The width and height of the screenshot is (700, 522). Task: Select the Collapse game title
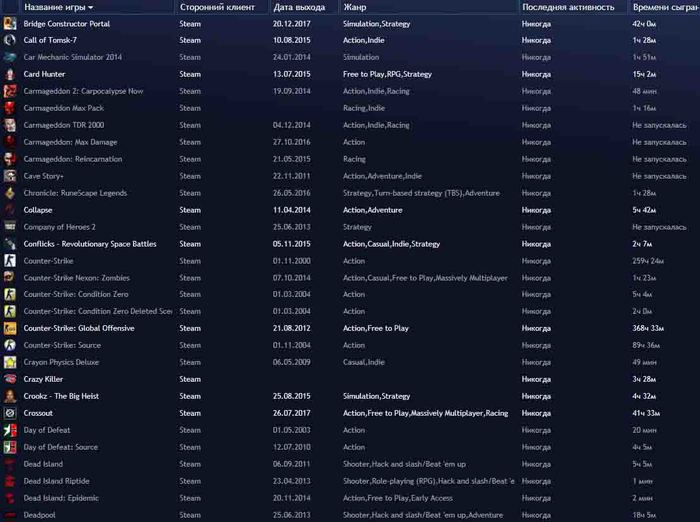coord(38,210)
